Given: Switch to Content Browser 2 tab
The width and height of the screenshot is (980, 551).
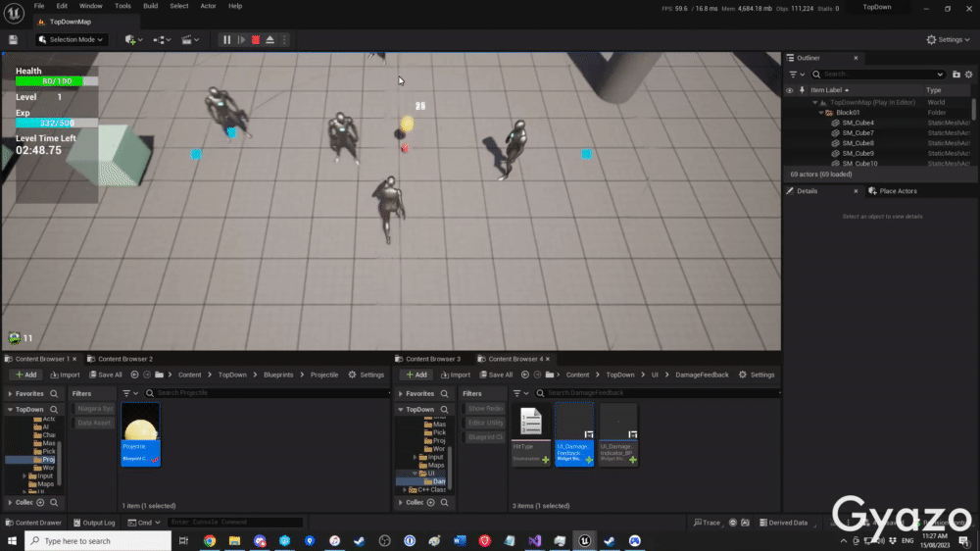Looking at the screenshot, I should [124, 359].
